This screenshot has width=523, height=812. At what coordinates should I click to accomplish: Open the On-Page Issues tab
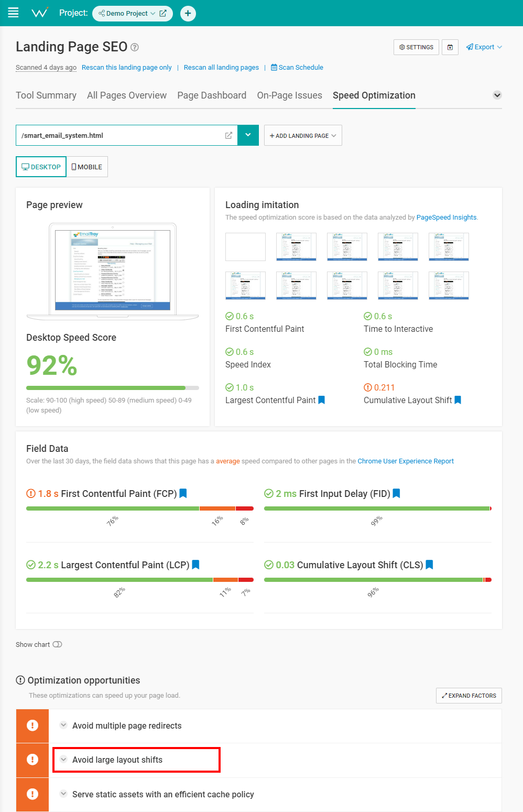tap(289, 95)
